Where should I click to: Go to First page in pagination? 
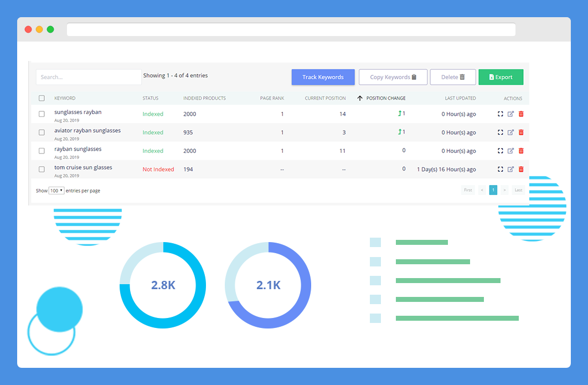point(468,190)
